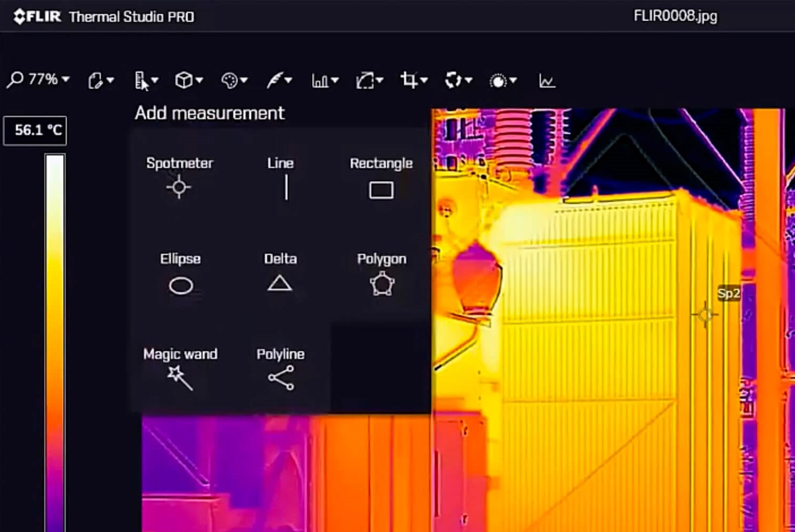This screenshot has width=795, height=532.
Task: Click the zoom magnifier icon
Action: point(15,80)
